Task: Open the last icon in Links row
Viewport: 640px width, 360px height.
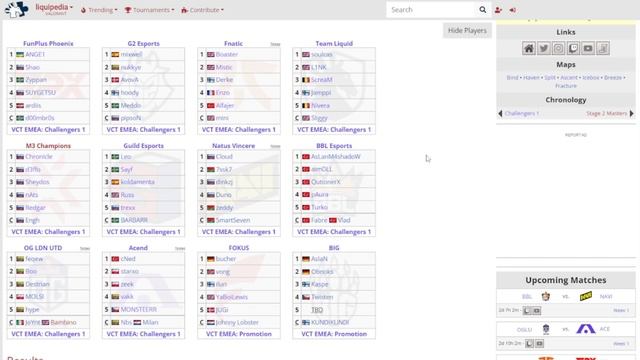Action: (603, 48)
